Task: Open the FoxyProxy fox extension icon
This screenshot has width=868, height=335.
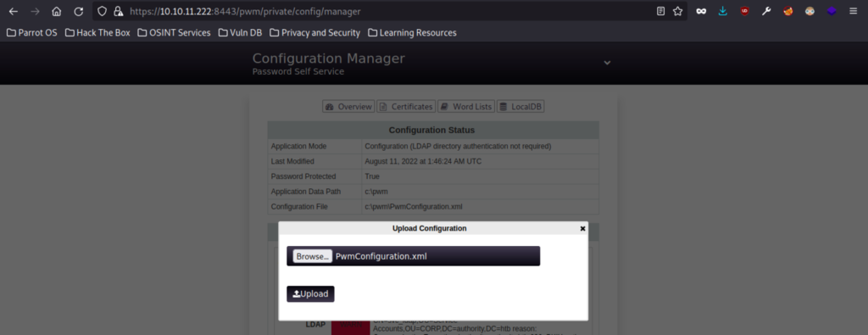Action: click(x=787, y=11)
